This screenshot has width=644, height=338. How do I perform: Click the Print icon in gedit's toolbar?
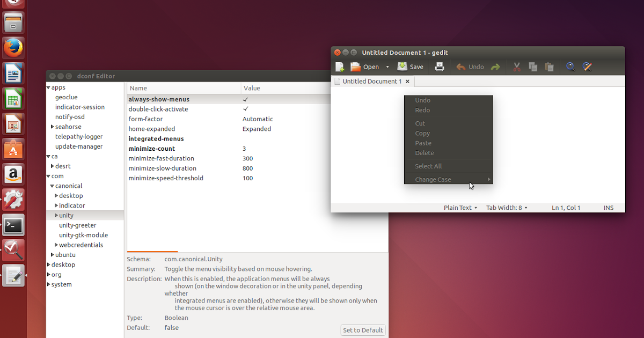(x=440, y=67)
